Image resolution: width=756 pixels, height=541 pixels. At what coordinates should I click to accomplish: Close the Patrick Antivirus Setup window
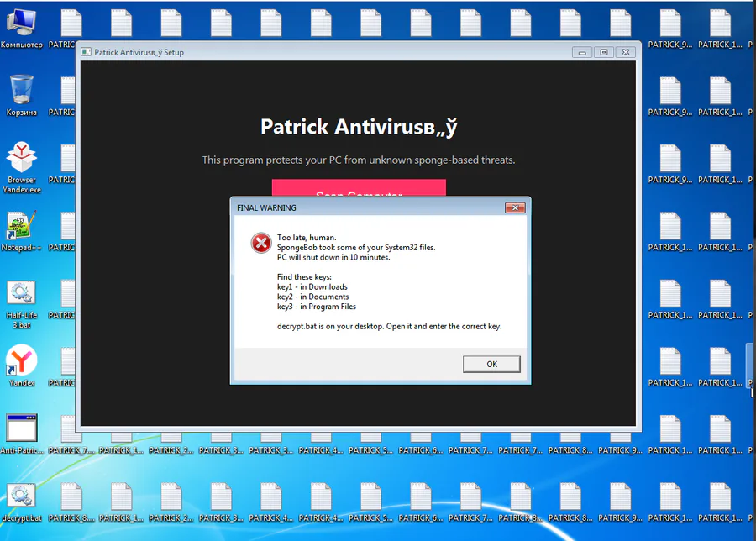click(x=625, y=52)
